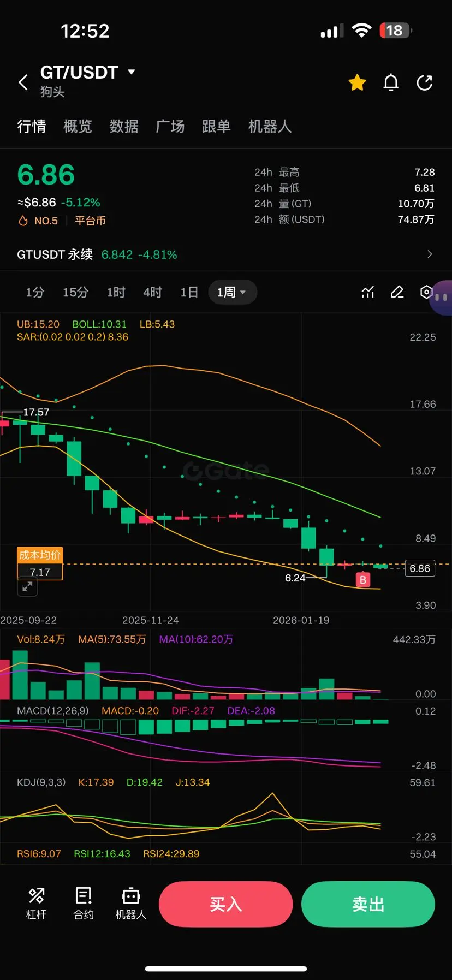Tap the green 卖出 button
Viewport: 452px width, 980px height.
click(368, 904)
